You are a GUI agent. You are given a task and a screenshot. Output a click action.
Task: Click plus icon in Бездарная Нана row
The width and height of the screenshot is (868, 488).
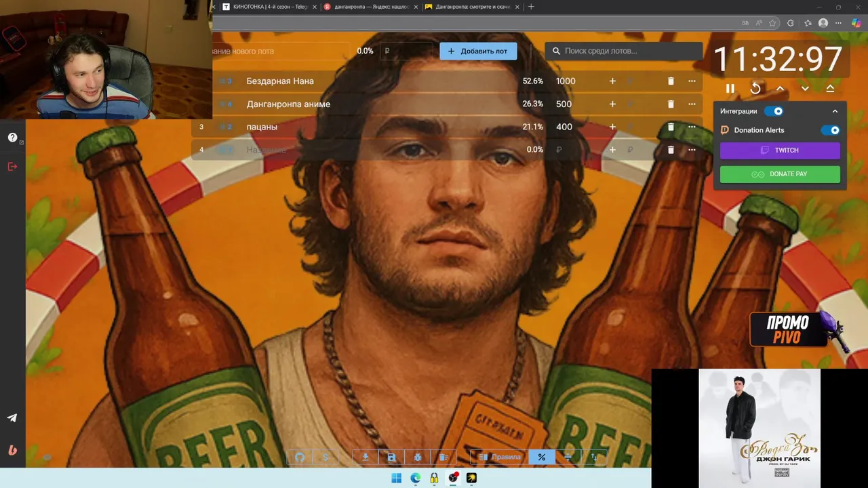[x=612, y=81]
